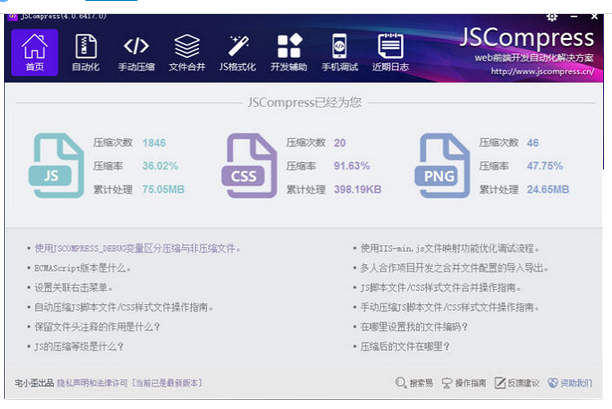This screenshot has height=409, width=612.
Task: Select the JS格式化 formatting tab
Action: pyautogui.click(x=237, y=52)
